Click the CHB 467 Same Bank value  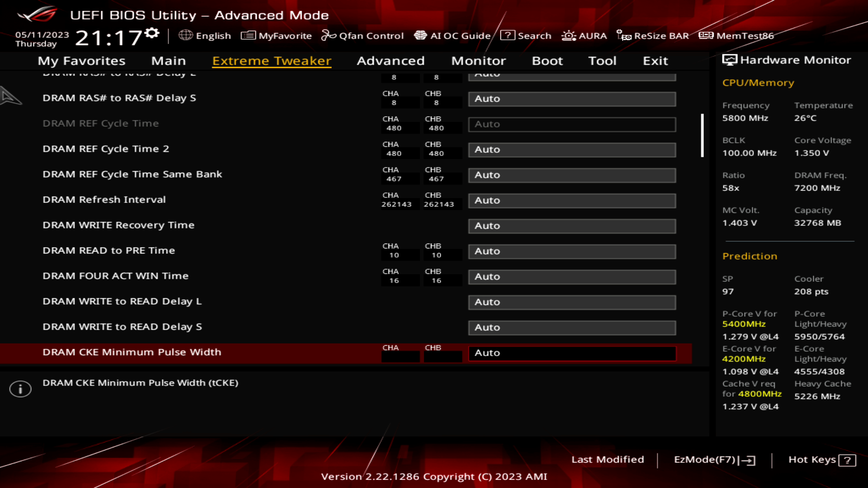436,179
